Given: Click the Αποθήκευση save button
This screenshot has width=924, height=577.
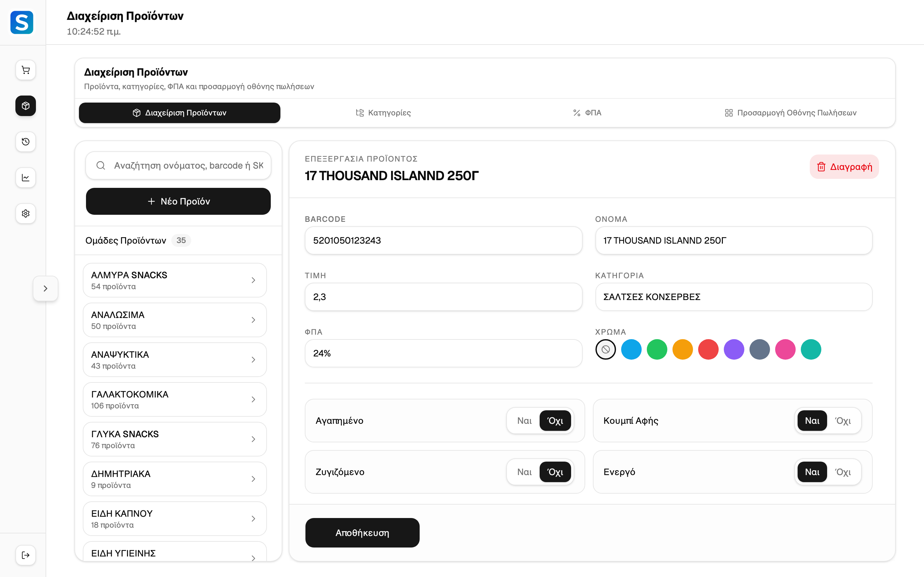Looking at the screenshot, I should click(x=362, y=533).
